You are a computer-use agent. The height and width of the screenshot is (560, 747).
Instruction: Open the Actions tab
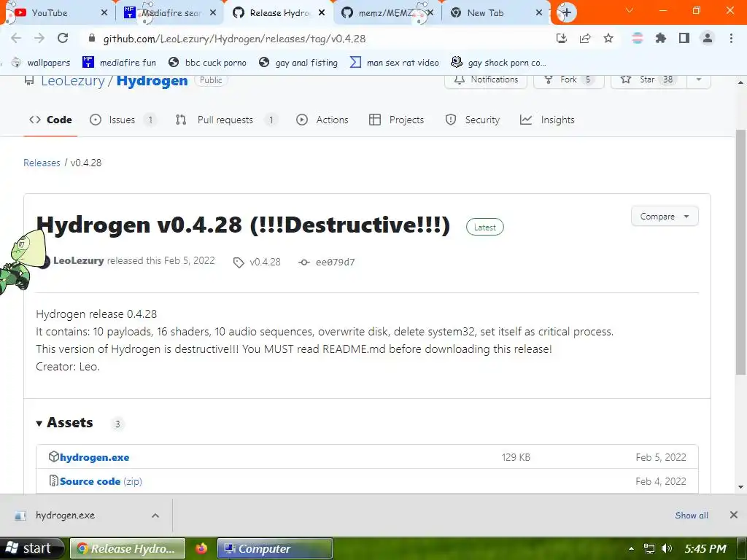[322, 120]
